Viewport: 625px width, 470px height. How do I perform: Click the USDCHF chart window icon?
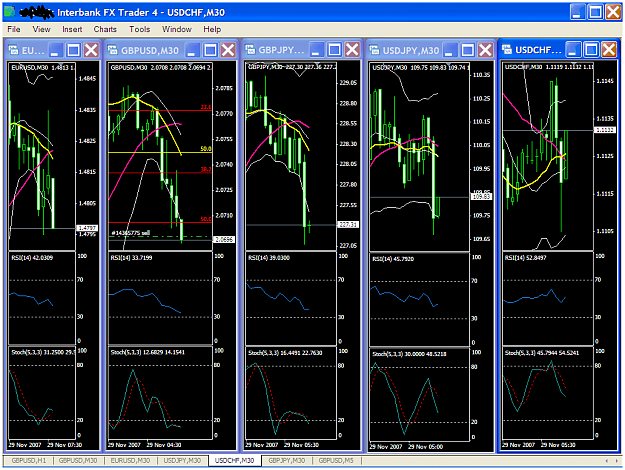coord(507,49)
